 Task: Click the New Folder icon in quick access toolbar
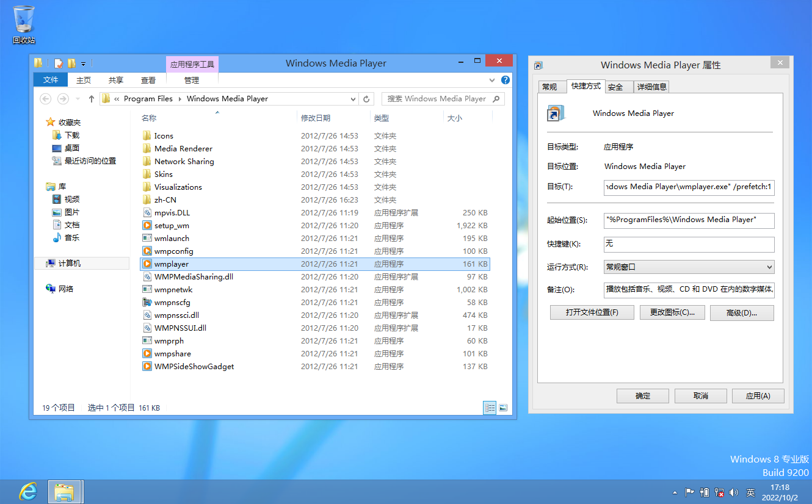click(71, 63)
